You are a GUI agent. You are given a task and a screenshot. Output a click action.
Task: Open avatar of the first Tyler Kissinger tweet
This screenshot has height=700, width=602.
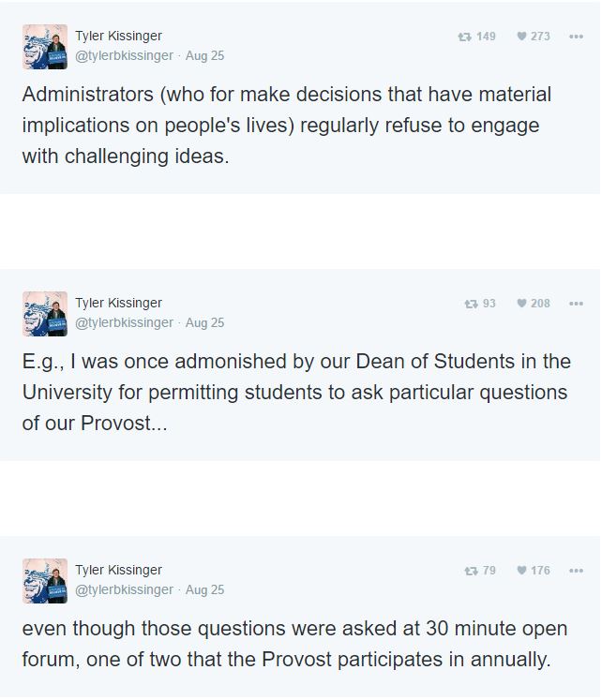45,47
